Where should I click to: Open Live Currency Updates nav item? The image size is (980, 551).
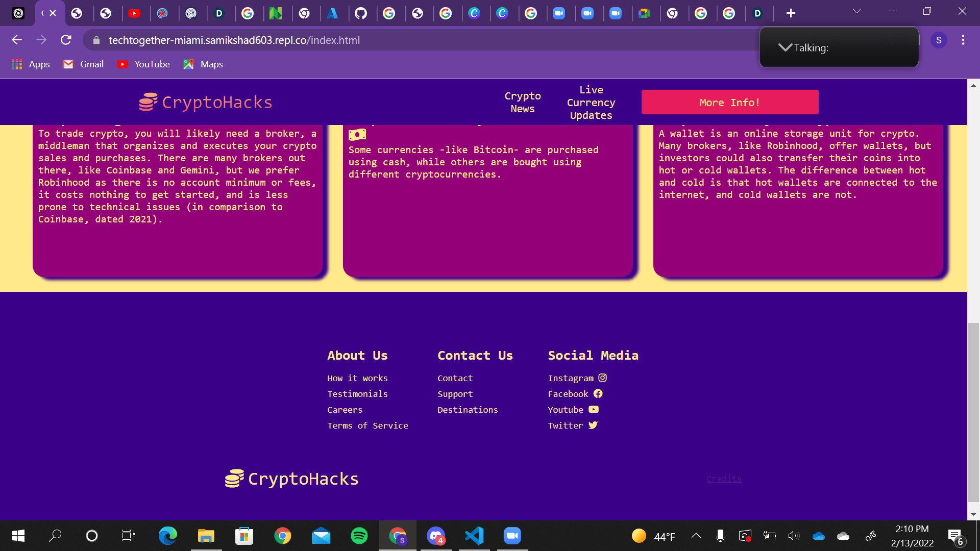[x=591, y=102]
